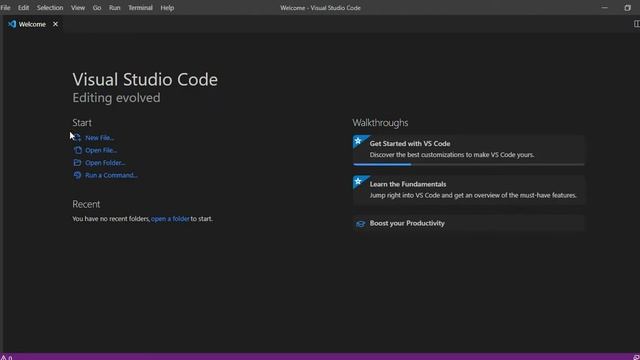Viewport: 640px width, 360px height.
Task: Click the VS Code logo on Welcome tab
Action: pos(12,24)
